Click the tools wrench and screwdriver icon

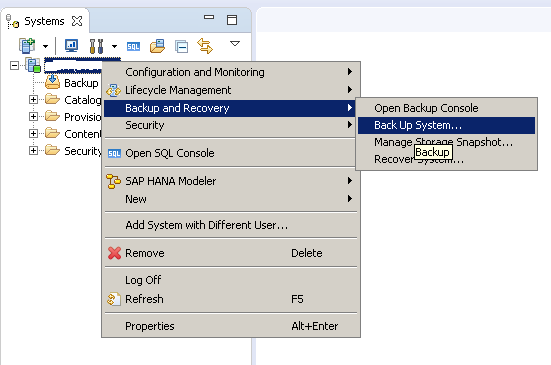(96, 46)
